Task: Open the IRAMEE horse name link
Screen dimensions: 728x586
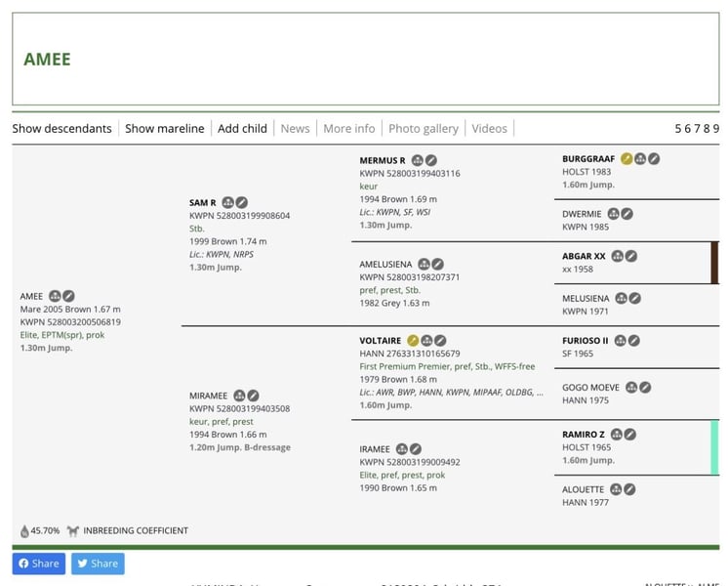Action: [x=375, y=449]
